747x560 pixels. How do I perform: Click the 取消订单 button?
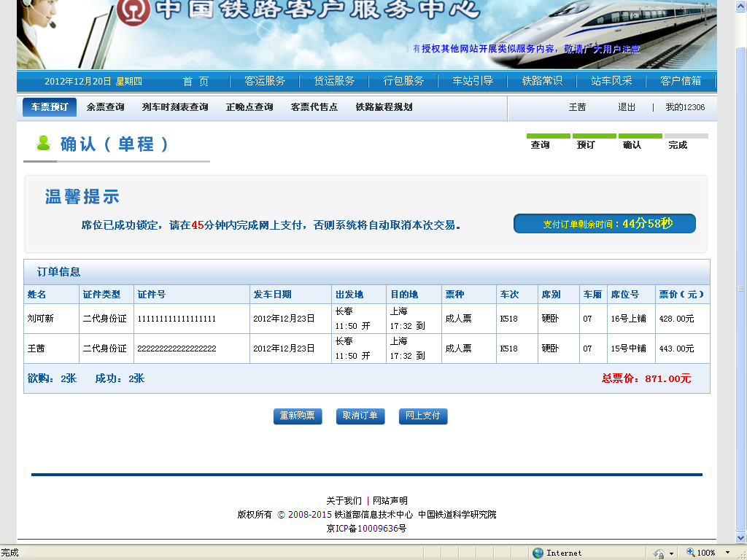point(360,416)
